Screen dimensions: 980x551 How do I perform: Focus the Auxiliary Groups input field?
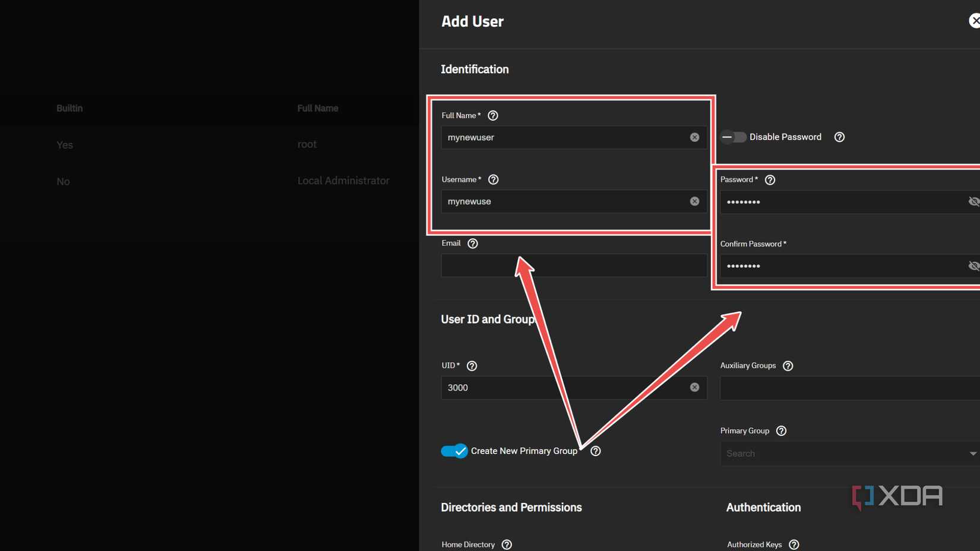[850, 388]
